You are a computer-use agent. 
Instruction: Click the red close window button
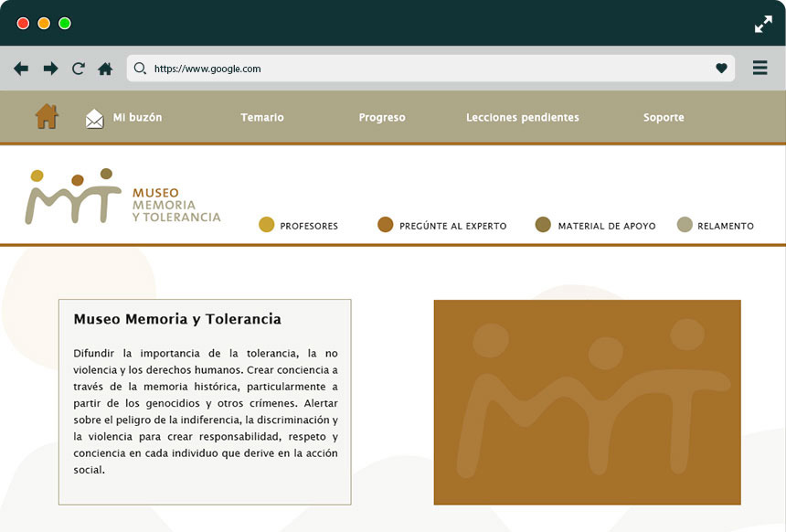(23, 24)
